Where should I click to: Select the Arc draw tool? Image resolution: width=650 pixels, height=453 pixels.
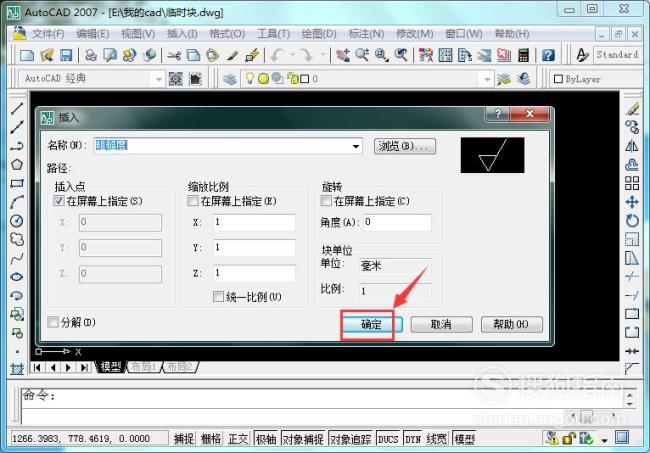tap(17, 202)
